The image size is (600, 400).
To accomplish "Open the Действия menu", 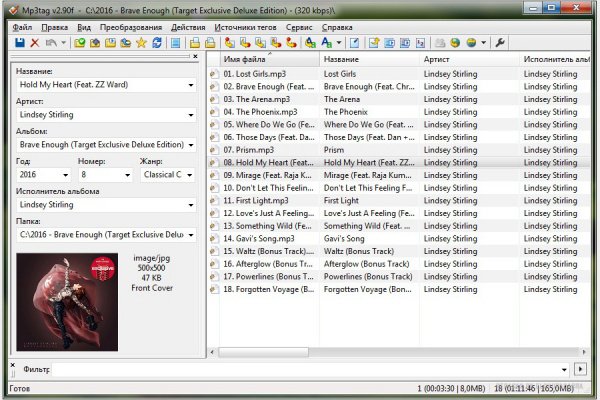I will (188, 27).
